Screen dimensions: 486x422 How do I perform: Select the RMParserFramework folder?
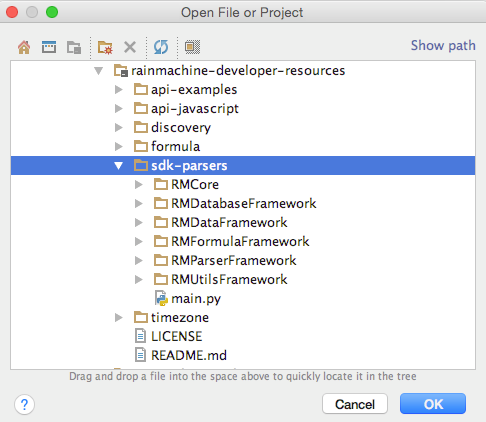point(225,260)
